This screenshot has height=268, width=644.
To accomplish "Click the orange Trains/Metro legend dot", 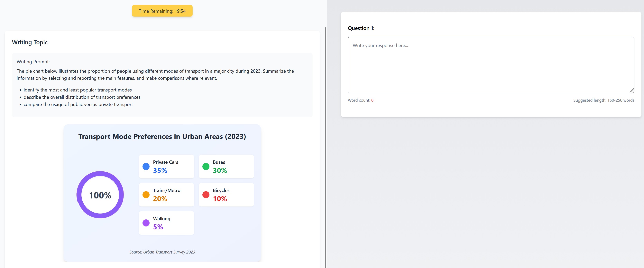I will 146,195.
